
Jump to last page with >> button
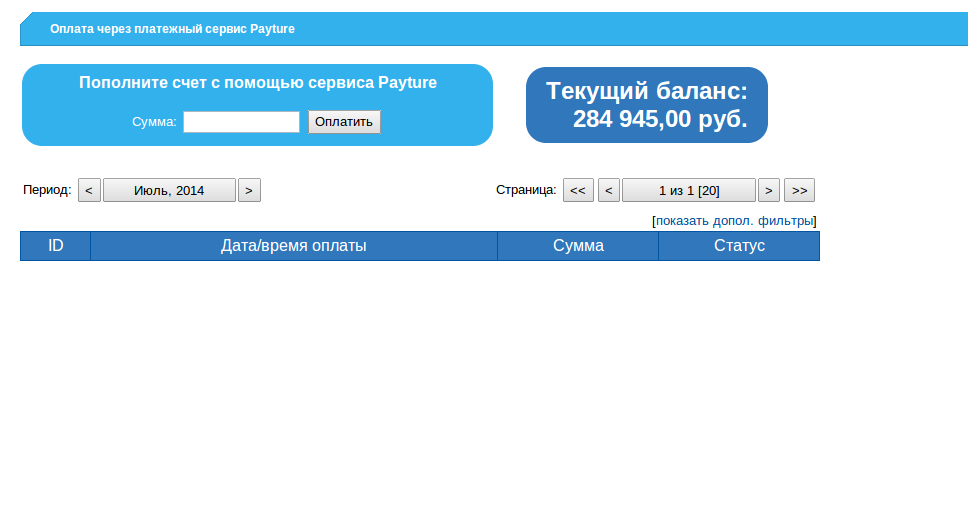click(x=799, y=190)
